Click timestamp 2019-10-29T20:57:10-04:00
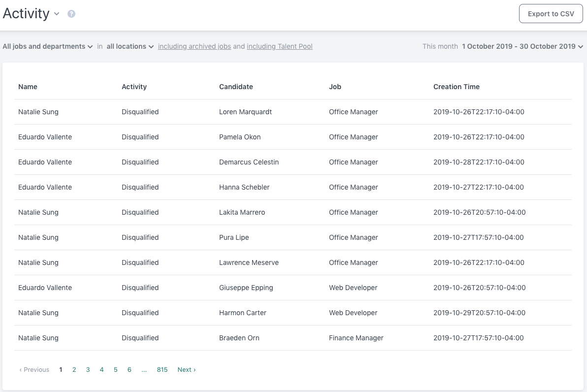This screenshot has width=587, height=392. pyautogui.click(x=479, y=313)
